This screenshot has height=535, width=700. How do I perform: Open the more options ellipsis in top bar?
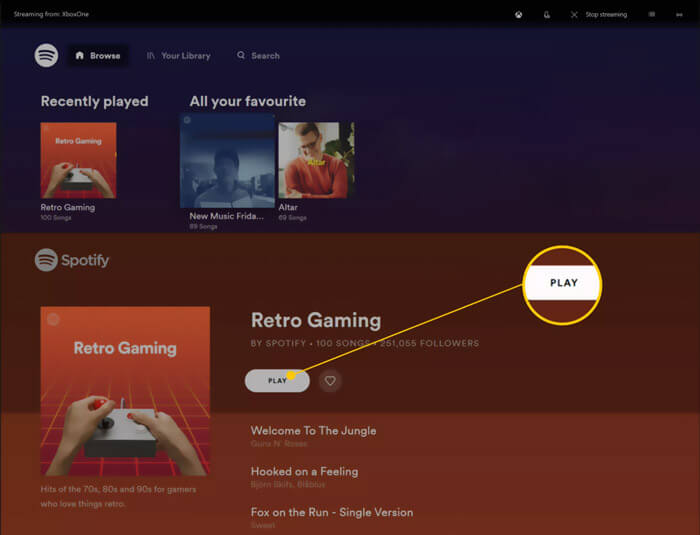680,15
